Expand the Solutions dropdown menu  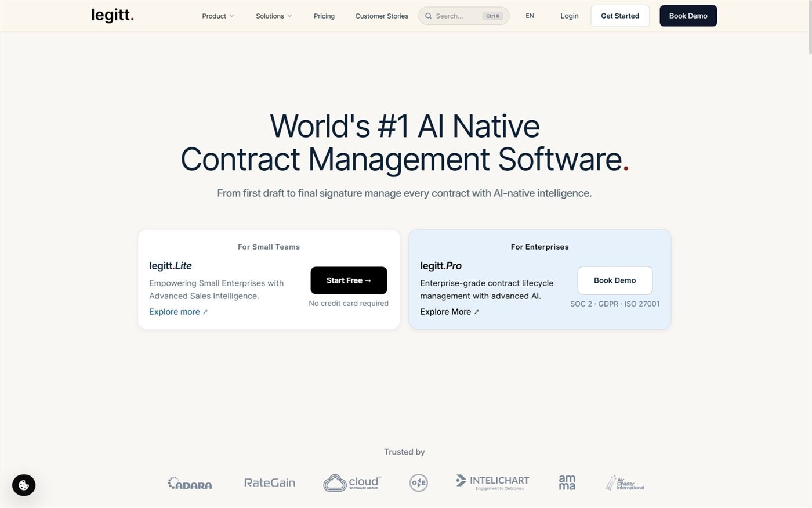[x=274, y=16]
